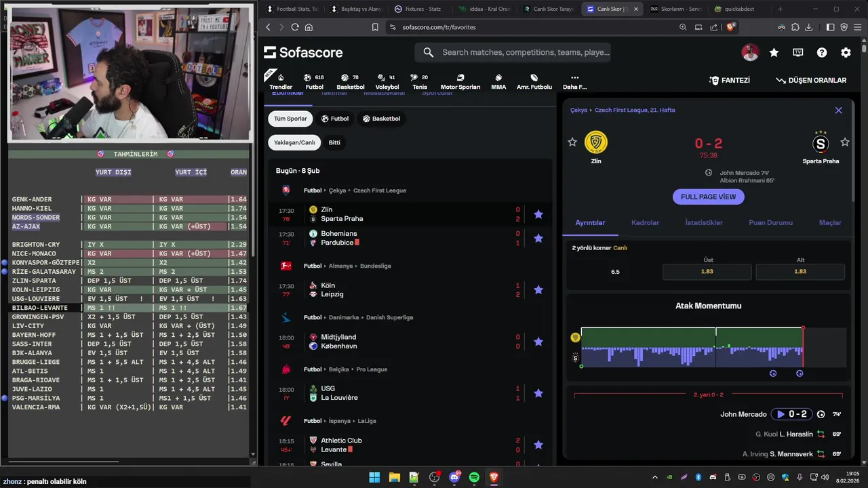Open help question mark icon
Screen dimensions: 868x488
coord(822,52)
